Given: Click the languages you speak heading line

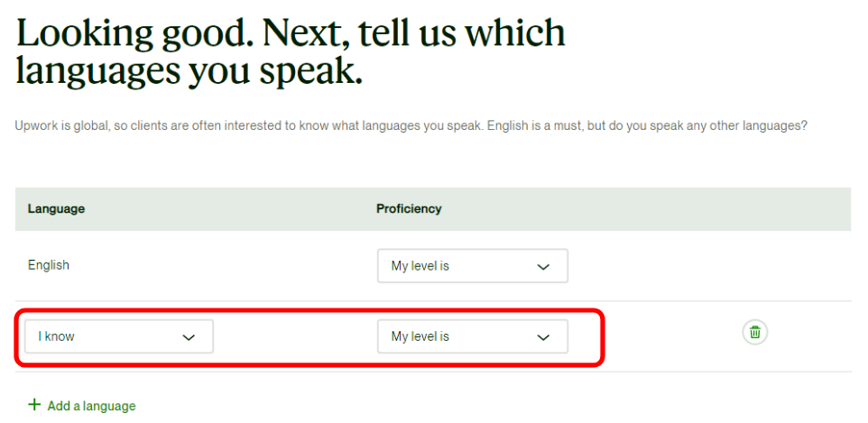Looking at the screenshot, I should tap(189, 71).
